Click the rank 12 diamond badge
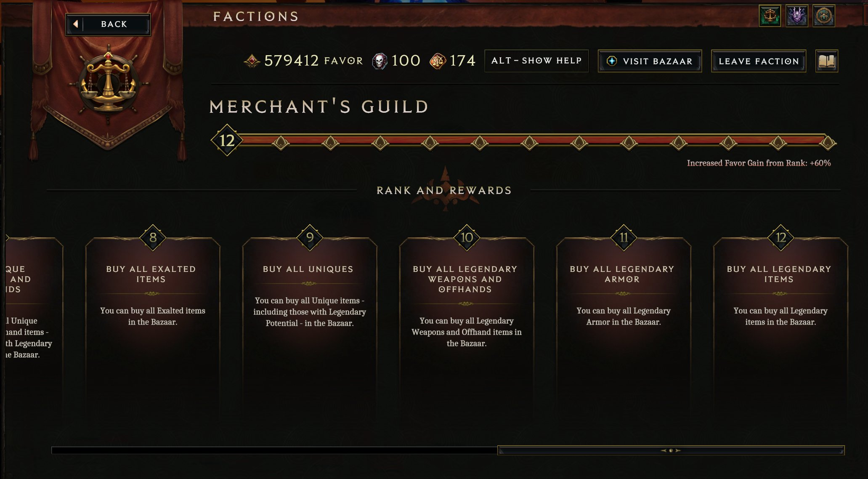This screenshot has width=868, height=479. pyautogui.click(x=227, y=140)
